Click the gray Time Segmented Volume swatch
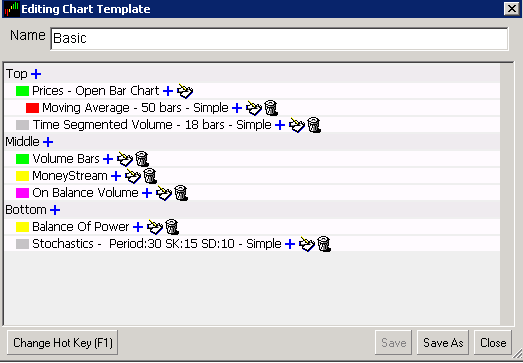 [22, 125]
